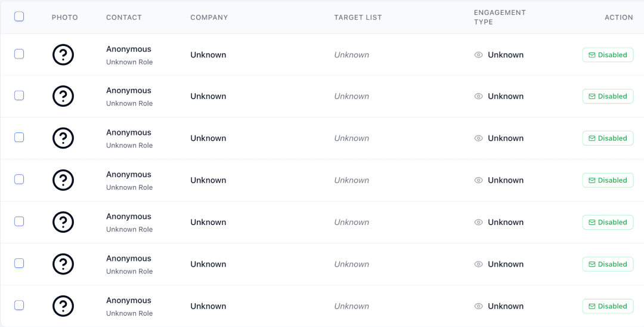
Task: Toggle the last row's checkbox
Action: 19,306
